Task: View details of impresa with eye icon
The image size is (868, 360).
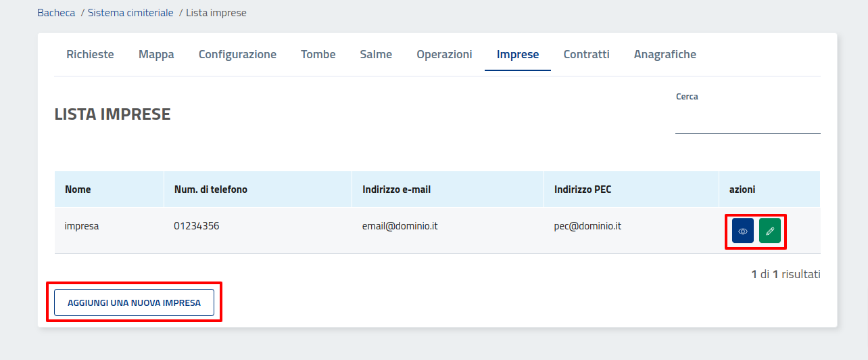Action: 742,231
